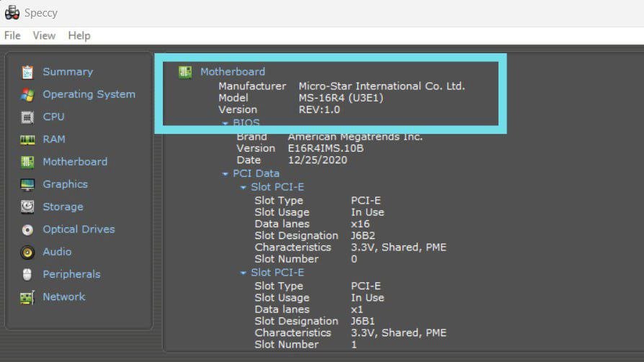
Task: Collapse the Slot PCI-E node with x1 lanes
Action: coord(243,273)
